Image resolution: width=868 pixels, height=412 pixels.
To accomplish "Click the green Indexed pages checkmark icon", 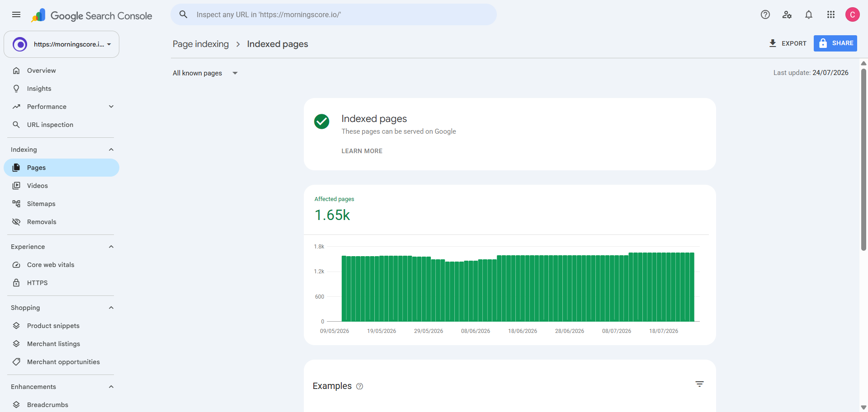I will pos(322,122).
